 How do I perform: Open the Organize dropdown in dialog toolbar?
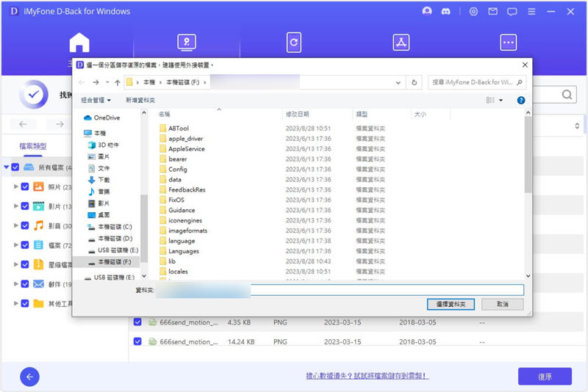[96, 100]
